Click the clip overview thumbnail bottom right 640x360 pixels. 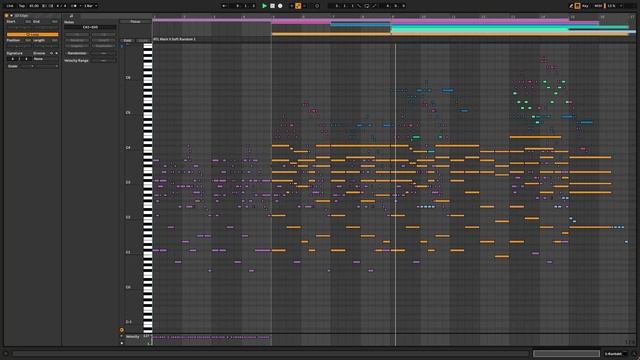click(x=566, y=354)
